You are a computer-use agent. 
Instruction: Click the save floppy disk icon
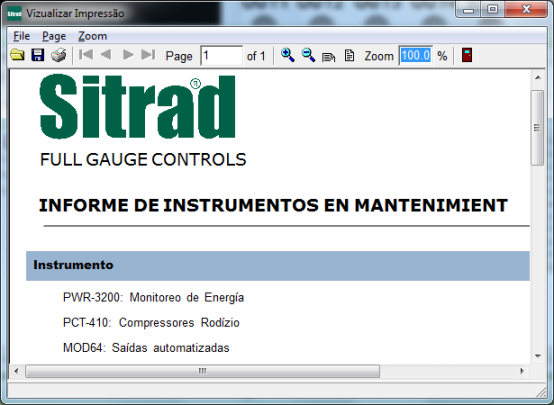tap(38, 55)
